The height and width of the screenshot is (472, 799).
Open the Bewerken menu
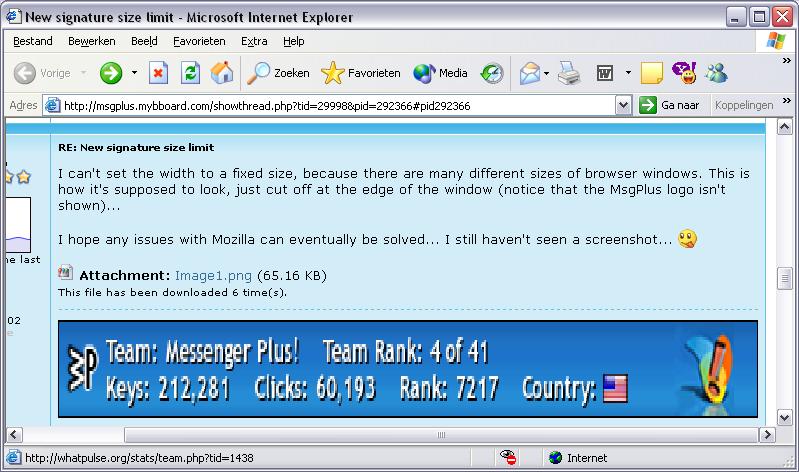pyautogui.click(x=92, y=41)
